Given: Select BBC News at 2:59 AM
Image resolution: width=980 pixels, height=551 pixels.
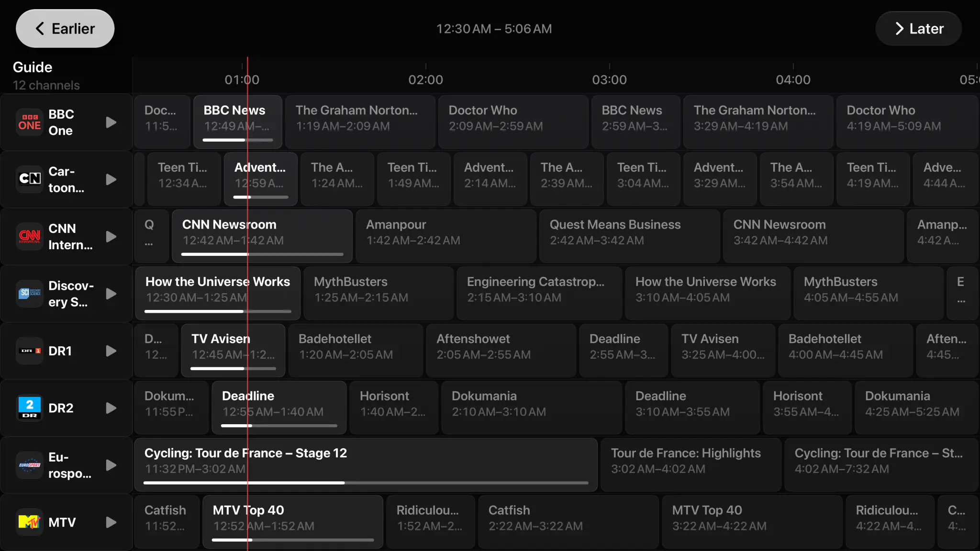Looking at the screenshot, I should tap(636, 122).
